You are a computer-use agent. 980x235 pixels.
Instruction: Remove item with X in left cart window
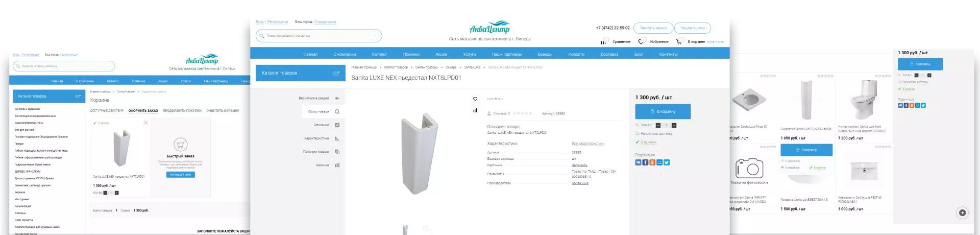click(x=145, y=123)
